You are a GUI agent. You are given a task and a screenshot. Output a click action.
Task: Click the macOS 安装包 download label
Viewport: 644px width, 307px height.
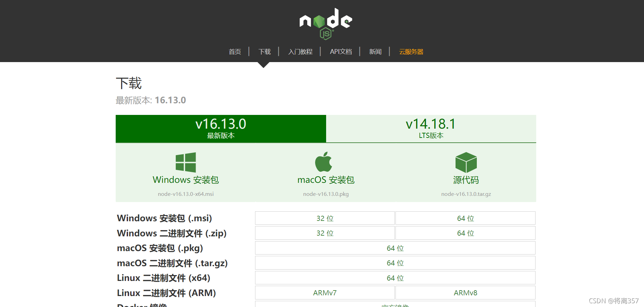click(x=326, y=180)
